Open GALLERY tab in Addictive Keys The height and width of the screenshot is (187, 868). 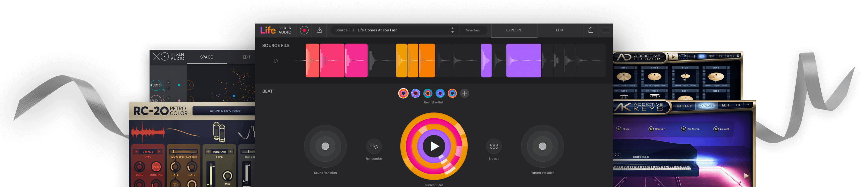click(x=684, y=106)
